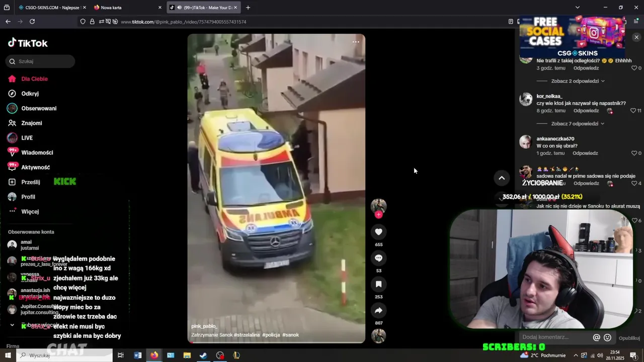The height and width of the screenshot is (362, 644).
Task: Open the Windows notification center
Action: pos(633,355)
